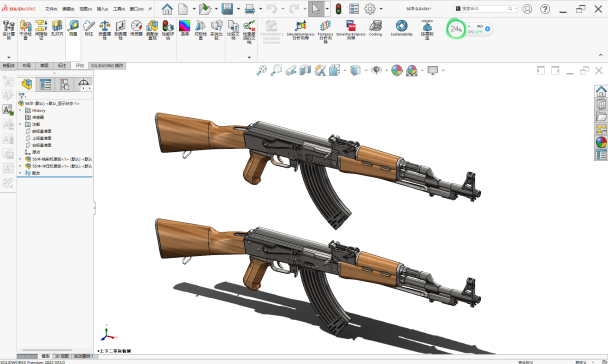Click the Print button
This screenshot has height=364, width=608.
[250, 9]
